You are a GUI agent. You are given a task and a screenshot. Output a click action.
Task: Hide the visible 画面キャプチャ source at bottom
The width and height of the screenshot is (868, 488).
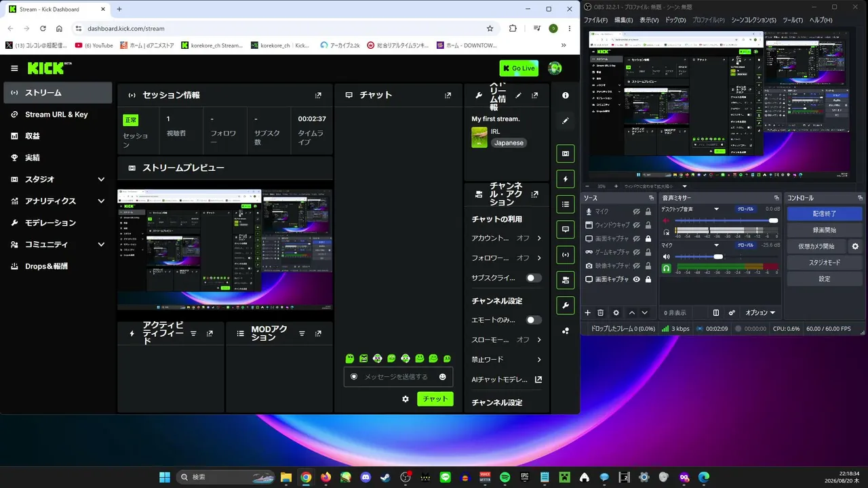[x=637, y=279]
